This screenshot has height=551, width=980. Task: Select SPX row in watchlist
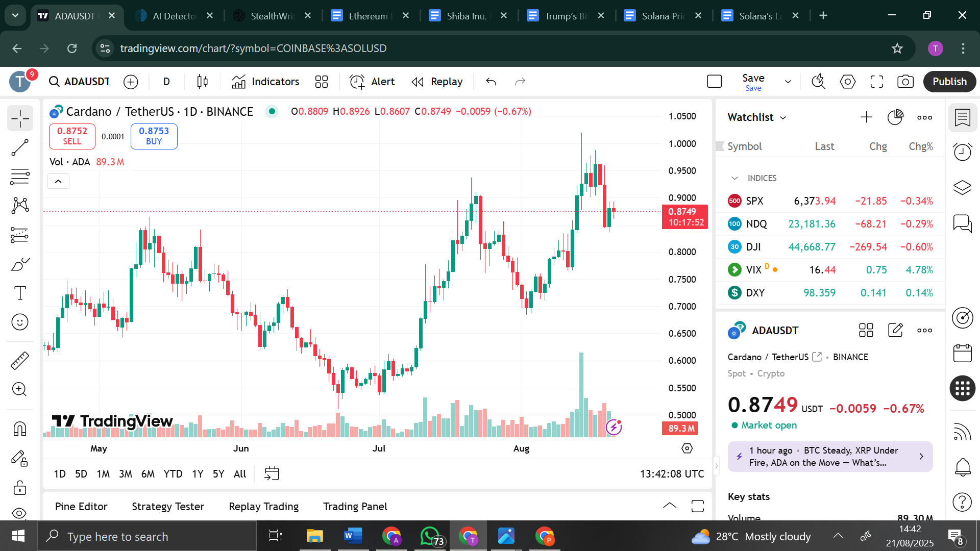pyautogui.click(x=830, y=201)
